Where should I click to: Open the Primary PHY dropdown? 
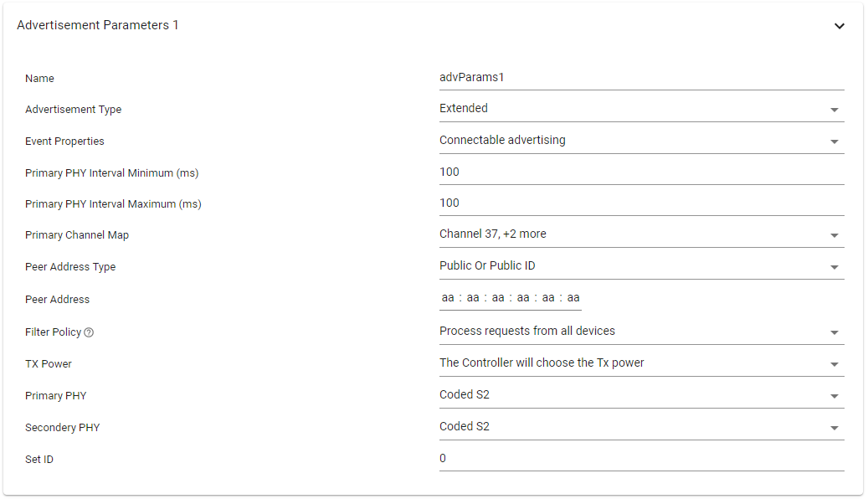tap(834, 395)
